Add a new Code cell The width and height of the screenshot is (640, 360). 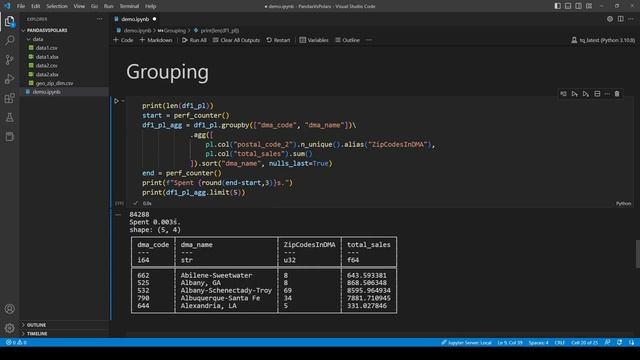123,40
